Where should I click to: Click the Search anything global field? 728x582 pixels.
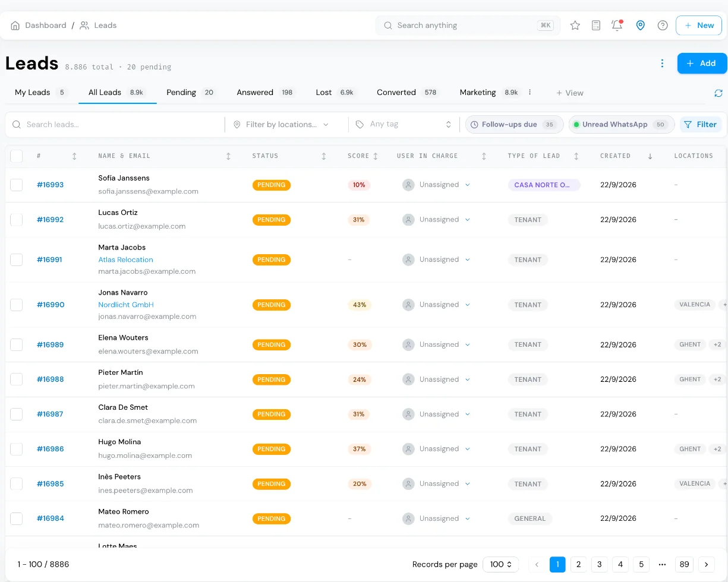click(468, 26)
